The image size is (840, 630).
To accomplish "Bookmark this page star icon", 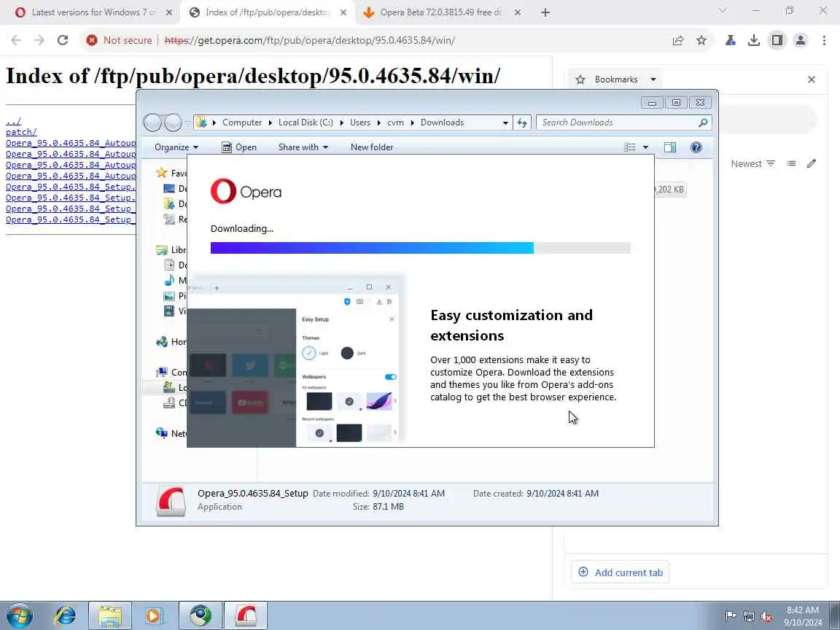I will [x=701, y=40].
